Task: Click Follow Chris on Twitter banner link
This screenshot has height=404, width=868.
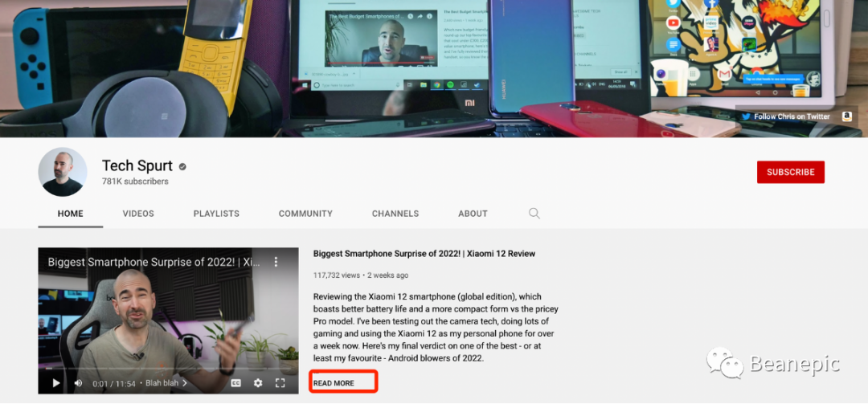Action: click(786, 116)
